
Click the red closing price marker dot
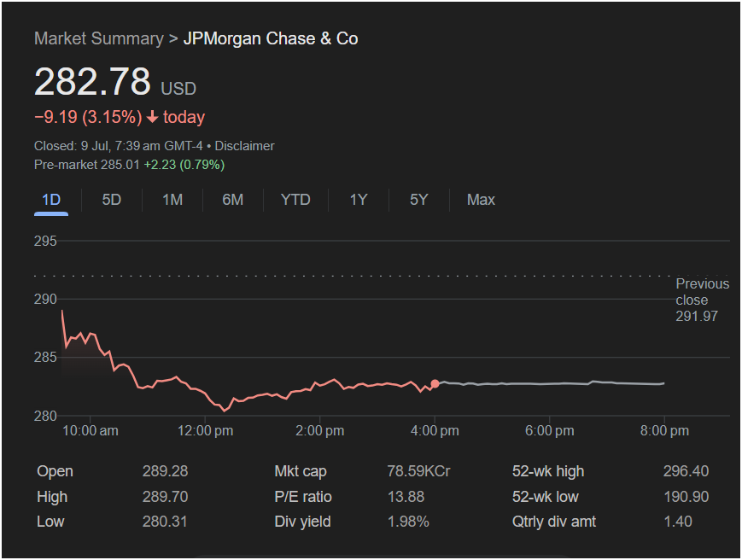(x=435, y=383)
